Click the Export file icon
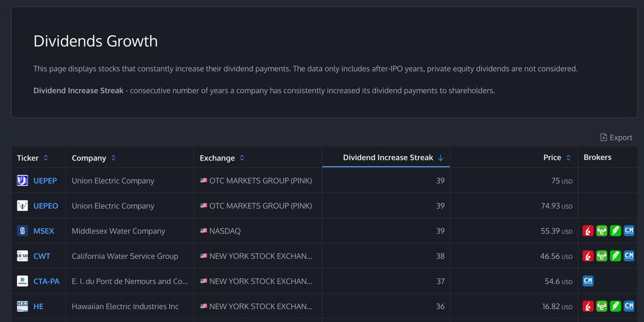The image size is (644, 322). [x=603, y=137]
